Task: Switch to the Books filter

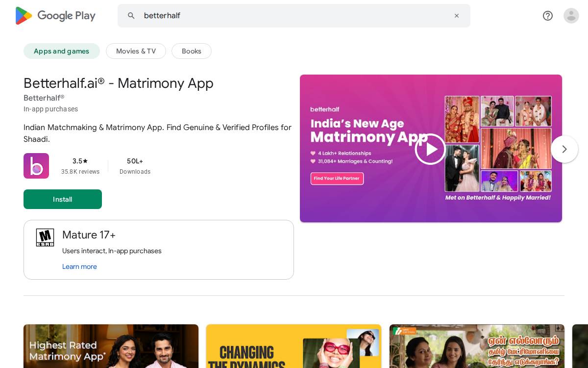Action: 192,51
